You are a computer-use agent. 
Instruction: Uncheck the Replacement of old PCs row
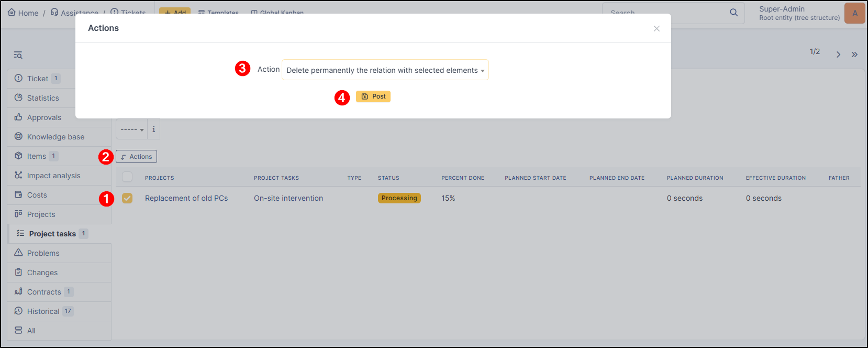click(x=127, y=198)
